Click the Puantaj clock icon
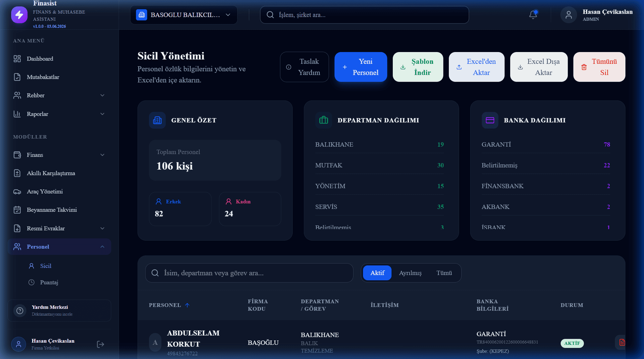644x359 pixels. point(32,282)
